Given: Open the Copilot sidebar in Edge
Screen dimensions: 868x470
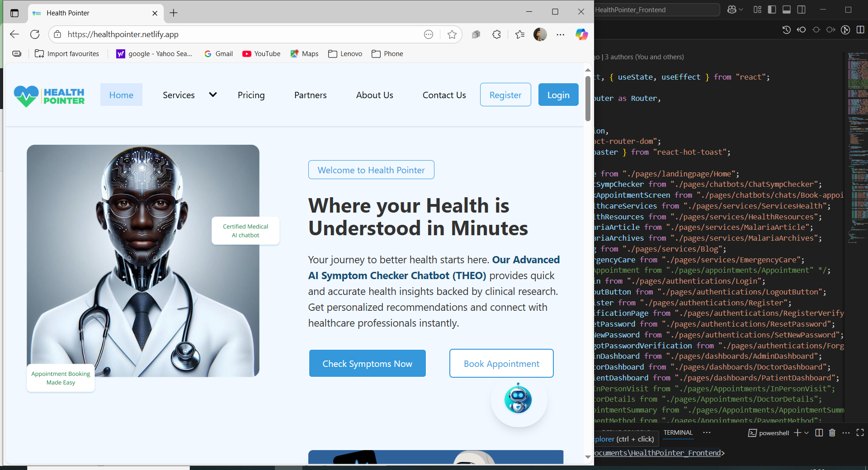Looking at the screenshot, I should click(x=581, y=34).
